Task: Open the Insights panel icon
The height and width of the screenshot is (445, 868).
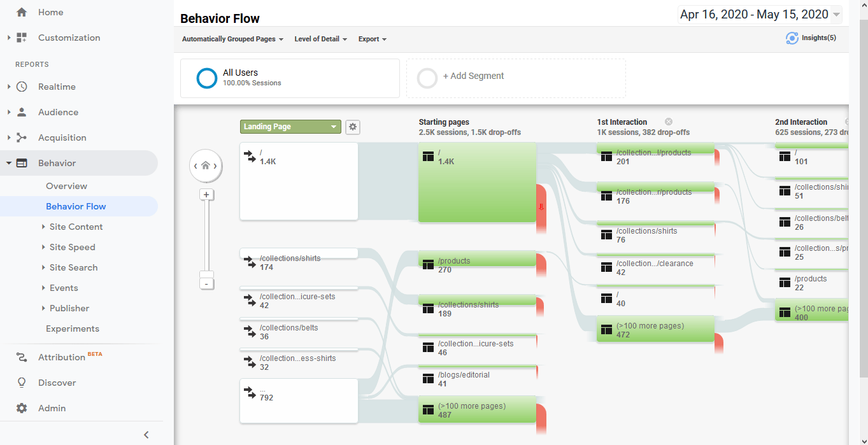Action: (x=792, y=38)
